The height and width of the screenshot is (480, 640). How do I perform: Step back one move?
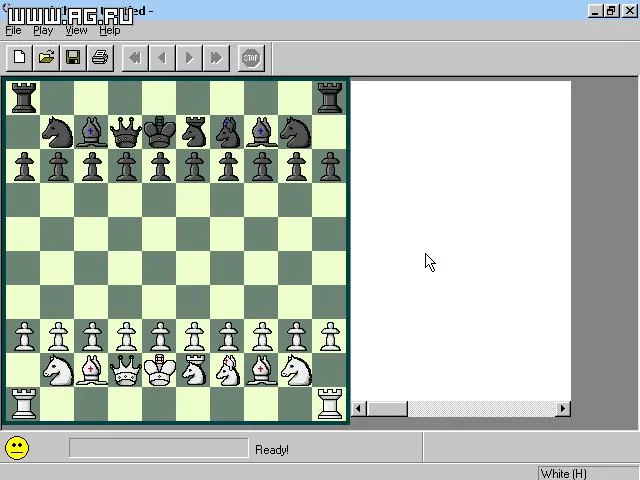coord(162,58)
